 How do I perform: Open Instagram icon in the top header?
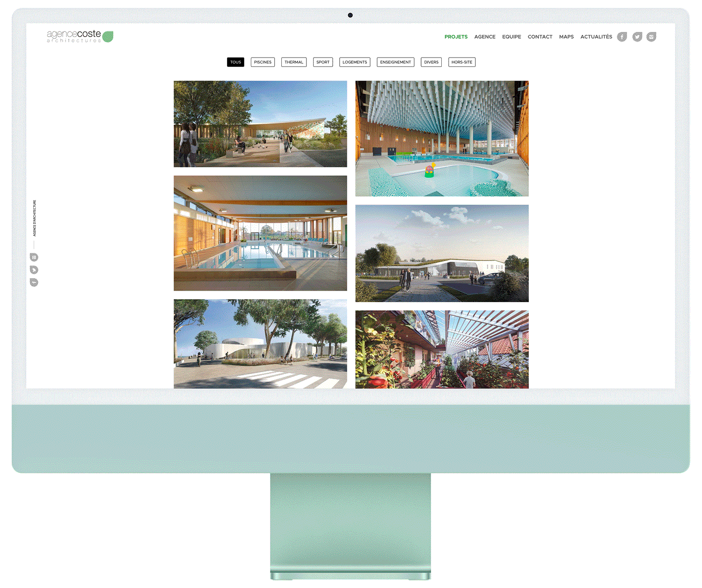(x=651, y=37)
